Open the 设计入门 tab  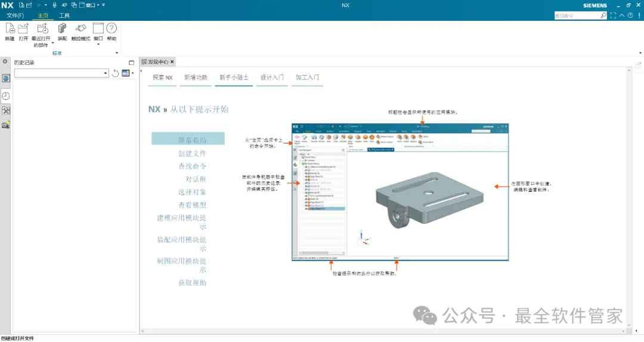point(272,77)
